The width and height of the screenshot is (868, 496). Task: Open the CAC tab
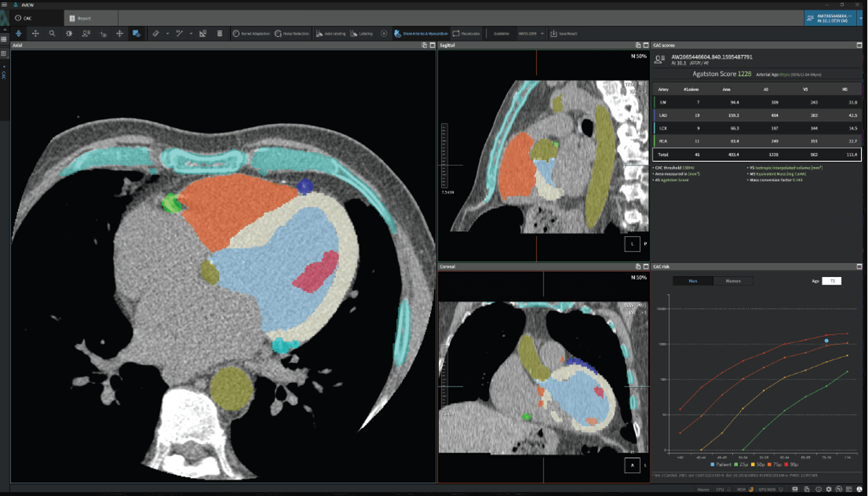[x=28, y=18]
